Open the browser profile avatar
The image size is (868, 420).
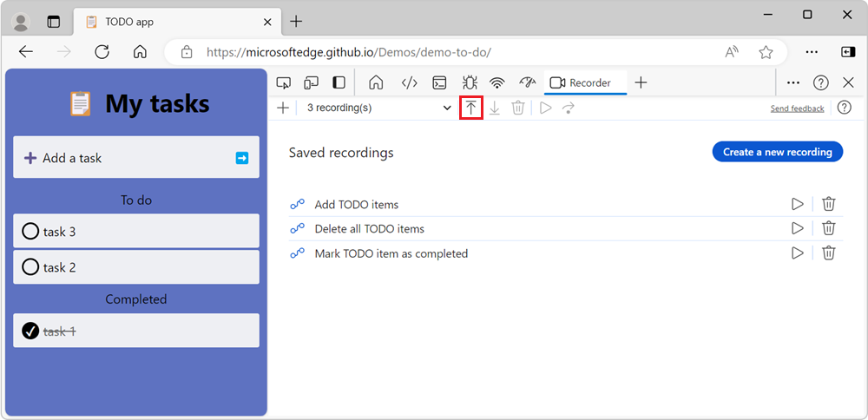[x=21, y=22]
